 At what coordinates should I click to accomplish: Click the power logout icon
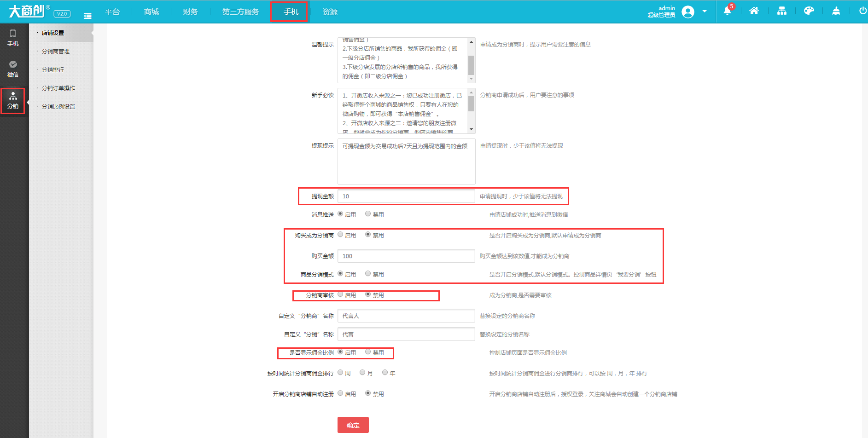tap(863, 11)
